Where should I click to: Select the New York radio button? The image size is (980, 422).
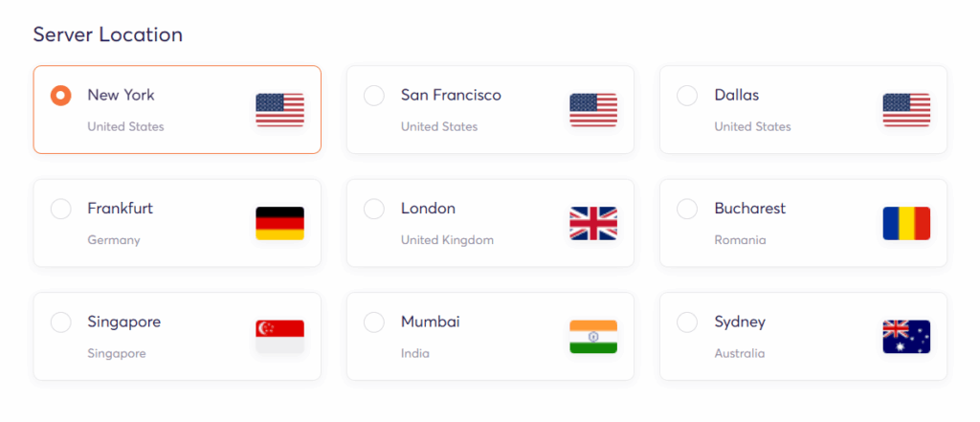point(60,96)
